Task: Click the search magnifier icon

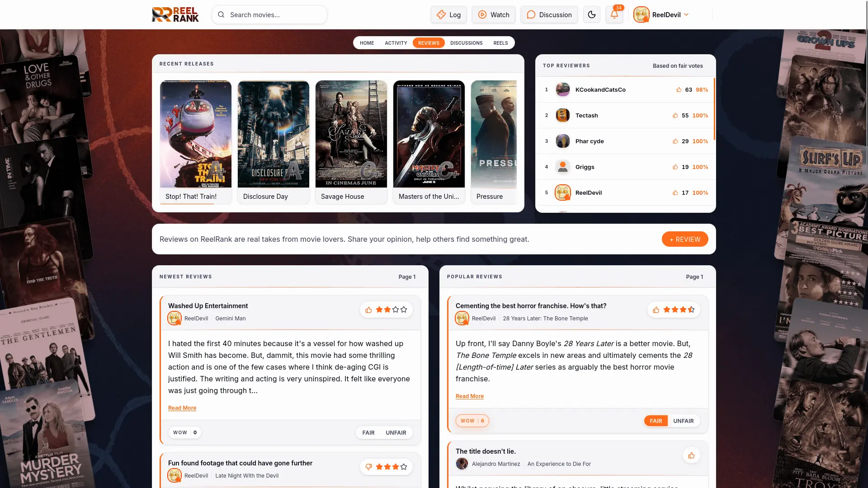Action: (x=221, y=14)
